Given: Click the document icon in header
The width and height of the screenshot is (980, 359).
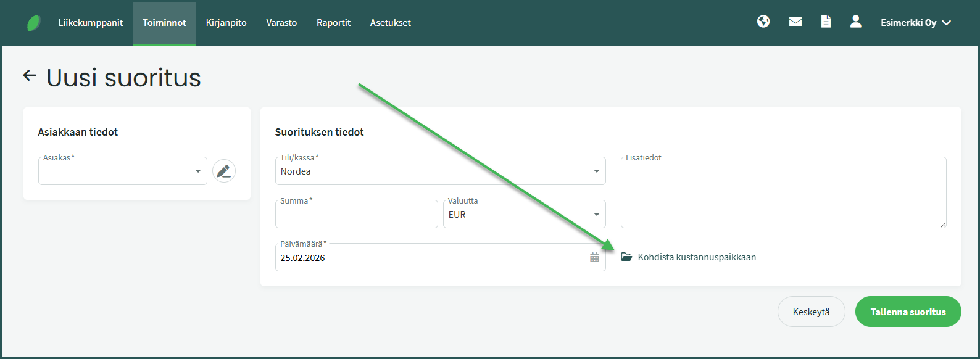Looking at the screenshot, I should pos(826,22).
